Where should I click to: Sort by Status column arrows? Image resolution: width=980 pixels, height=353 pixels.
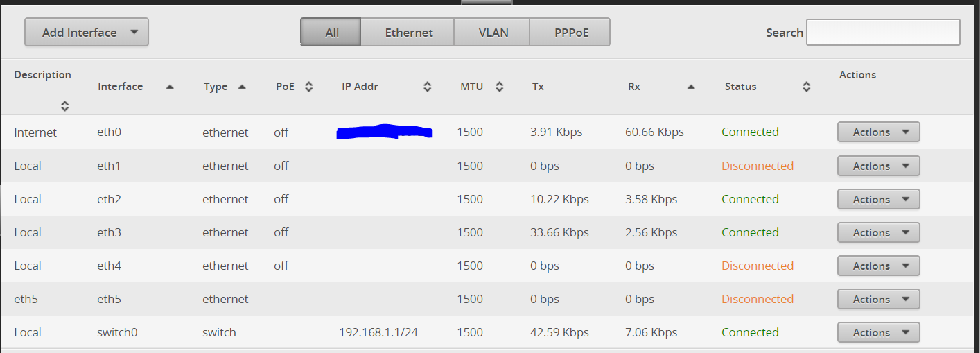click(x=806, y=87)
